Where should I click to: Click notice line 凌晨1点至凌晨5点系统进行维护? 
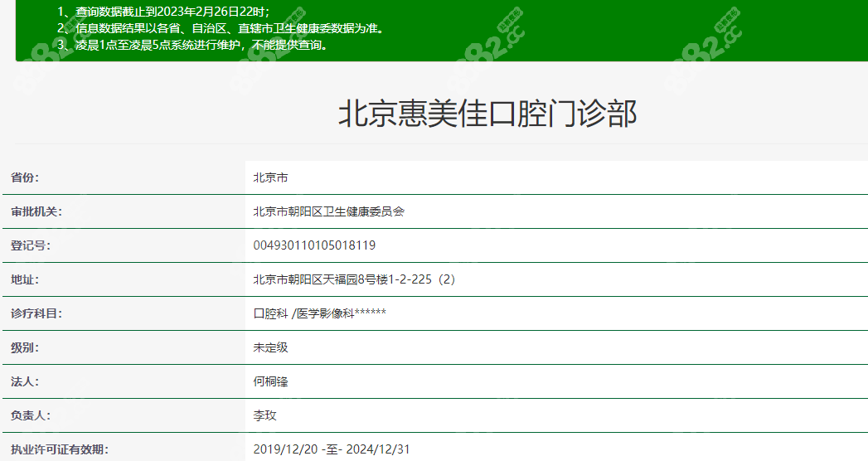click(194, 45)
